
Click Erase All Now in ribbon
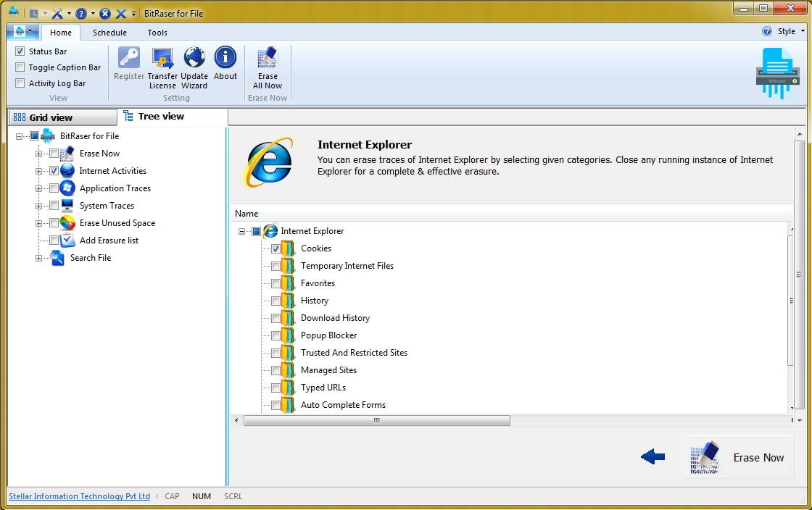coord(268,67)
